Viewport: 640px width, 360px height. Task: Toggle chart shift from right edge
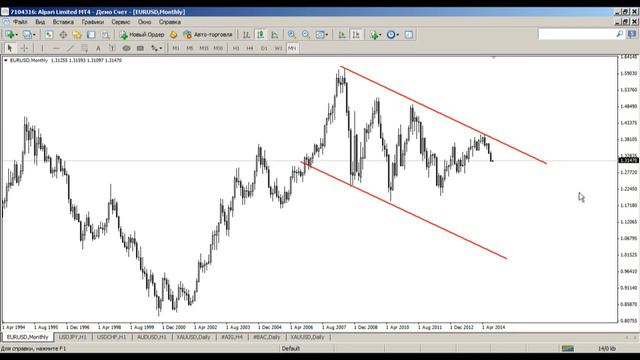pos(356,35)
